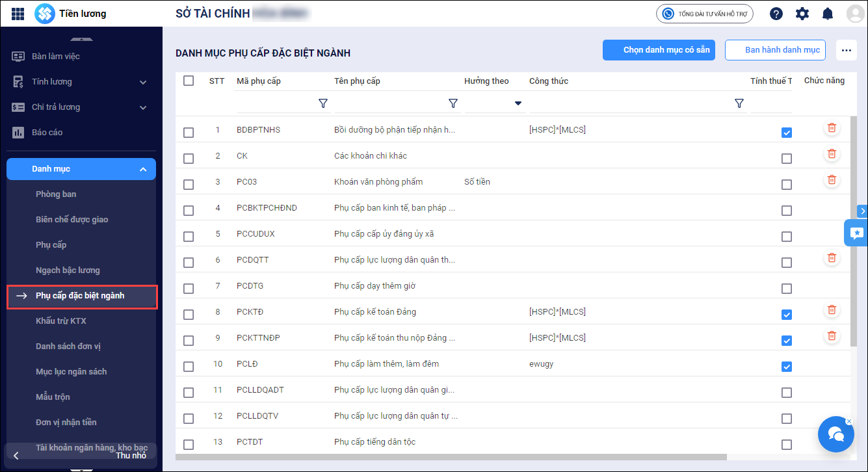Screen dimensions: 868x472
Task: Click the Tính lương sidebar icon
Action: tap(18, 82)
